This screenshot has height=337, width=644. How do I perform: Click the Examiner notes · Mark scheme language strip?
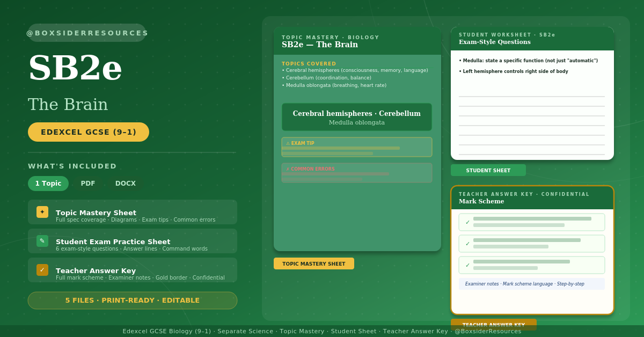[x=532, y=284]
